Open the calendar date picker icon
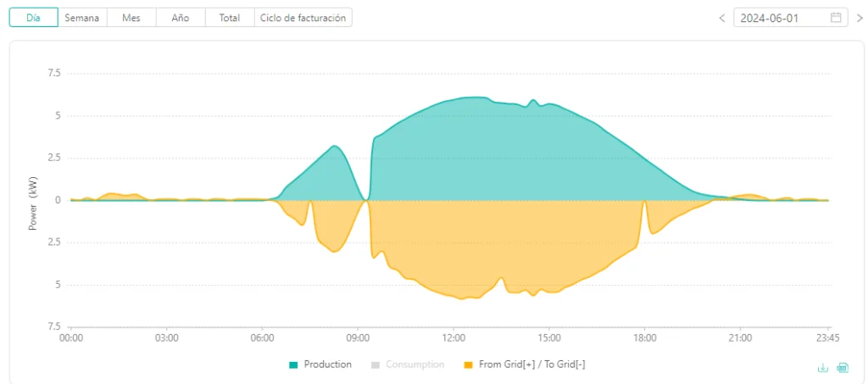Image resolution: width=868 pixels, height=384 pixels. [836, 18]
